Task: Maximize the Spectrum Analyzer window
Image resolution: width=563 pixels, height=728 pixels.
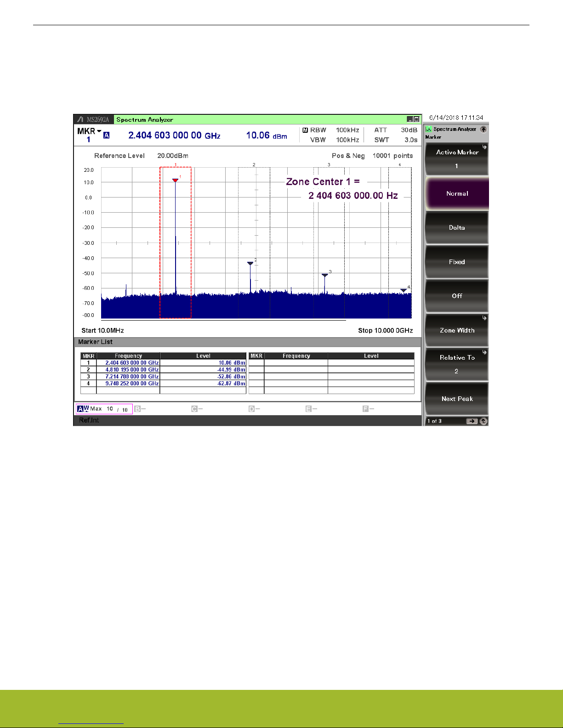Action: click(x=416, y=119)
